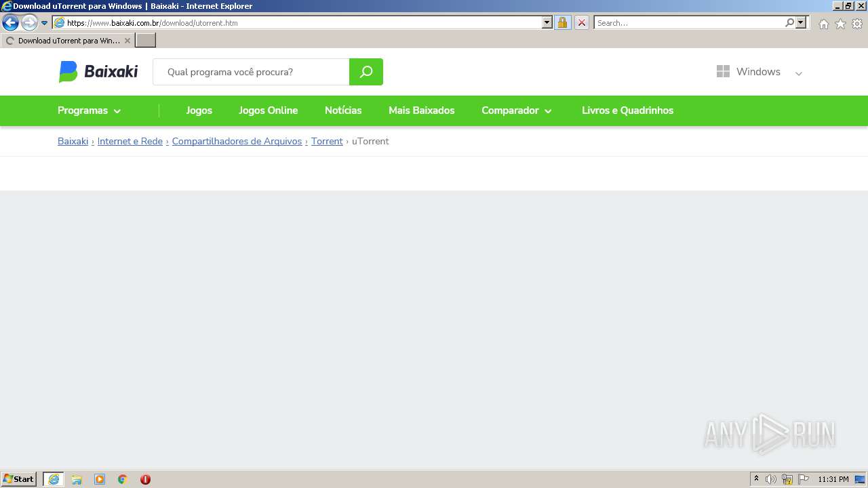Expand the address bar autocomplete dropdown
The width and height of the screenshot is (868, 488).
(547, 22)
